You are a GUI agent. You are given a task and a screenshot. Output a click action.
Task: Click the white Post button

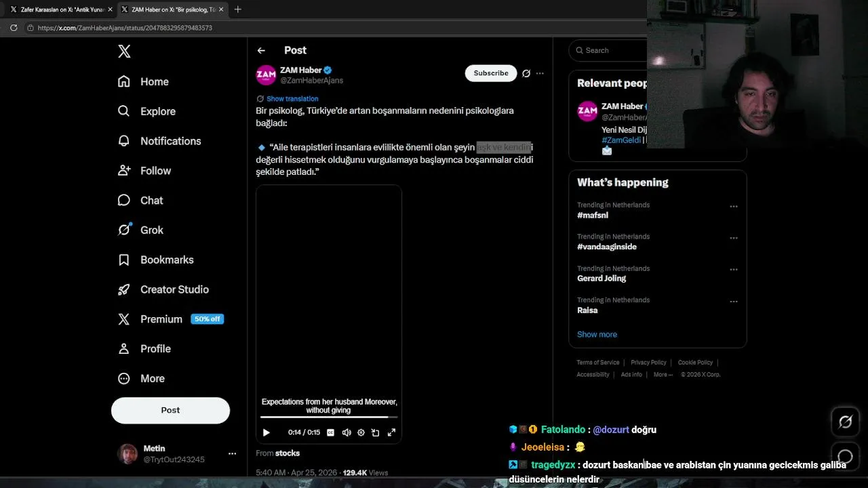(170, 410)
